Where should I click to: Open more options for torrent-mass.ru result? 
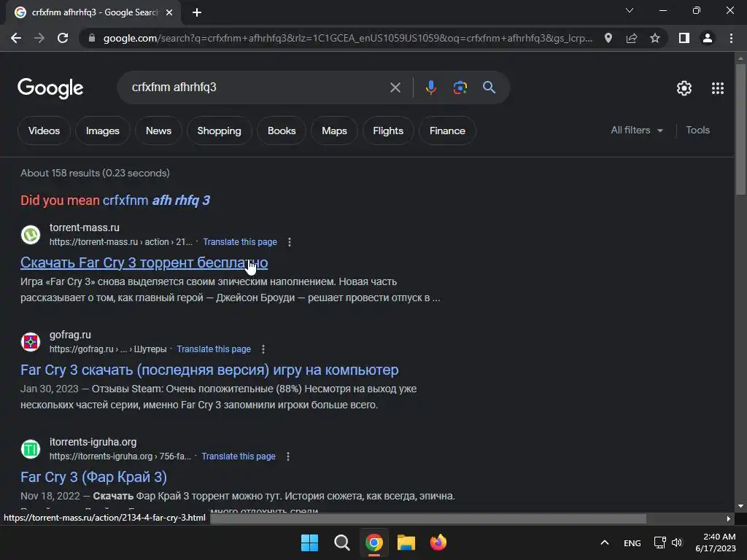click(289, 242)
